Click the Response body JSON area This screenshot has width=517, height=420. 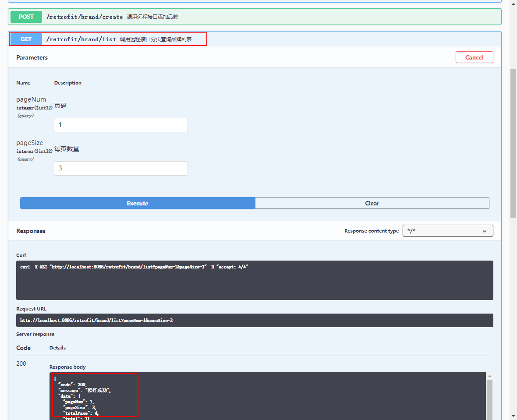(x=268, y=396)
